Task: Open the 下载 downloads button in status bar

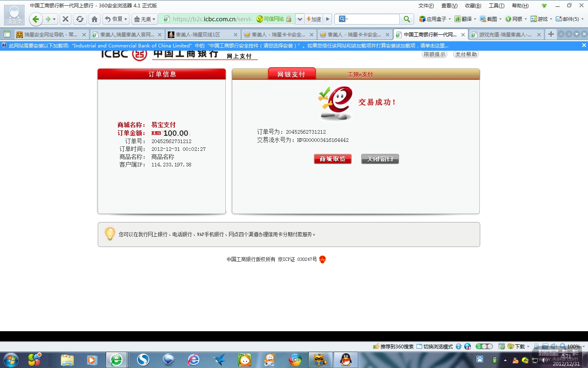Action: pos(516,346)
